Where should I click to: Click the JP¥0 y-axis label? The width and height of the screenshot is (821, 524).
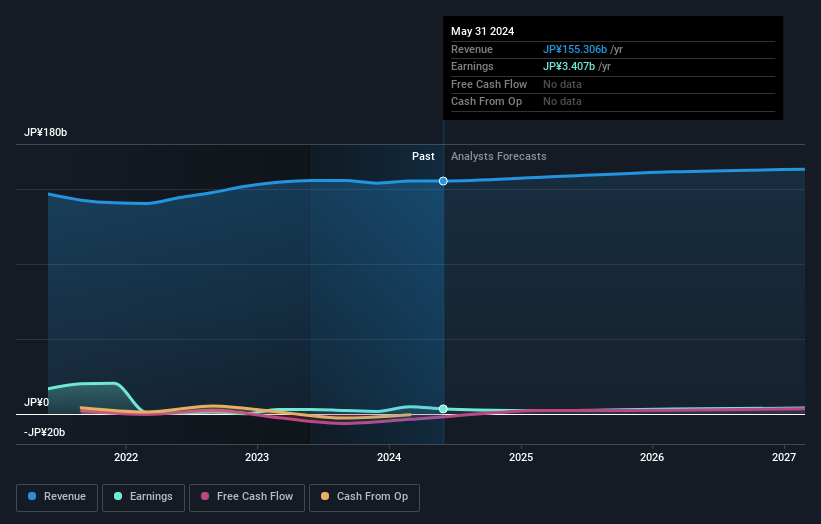[x=37, y=402]
